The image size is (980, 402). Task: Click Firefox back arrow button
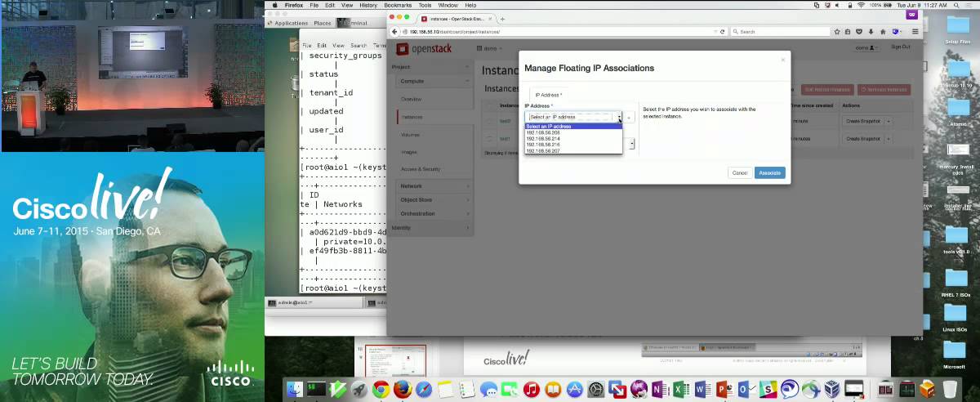[x=394, y=31]
